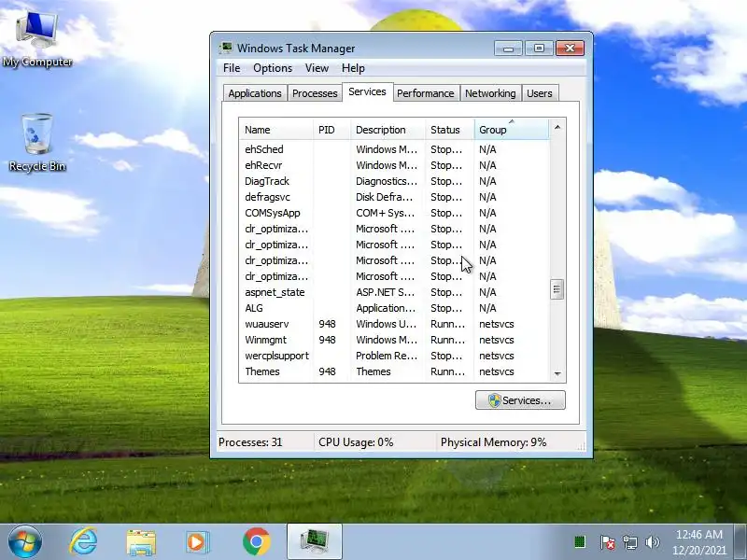Viewport: 747px width, 560px height.
Task: Open the Options menu
Action: [x=273, y=68]
